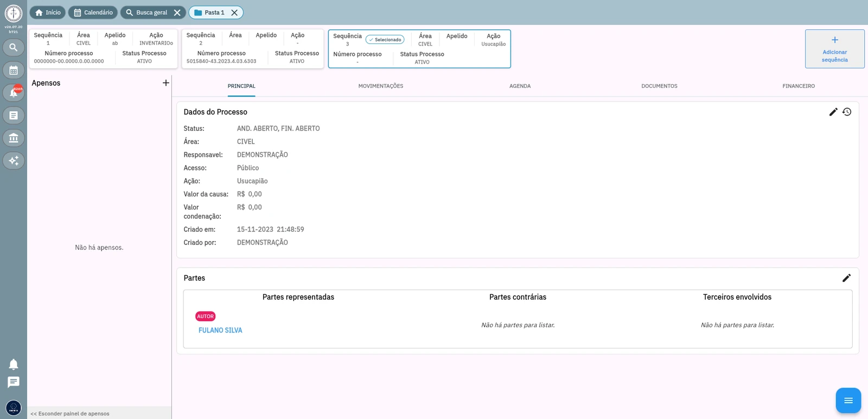Screen dimensions: 868x419
Task: Click Responsavel value DEMONSTRAÇÃO
Action: coord(263,155)
